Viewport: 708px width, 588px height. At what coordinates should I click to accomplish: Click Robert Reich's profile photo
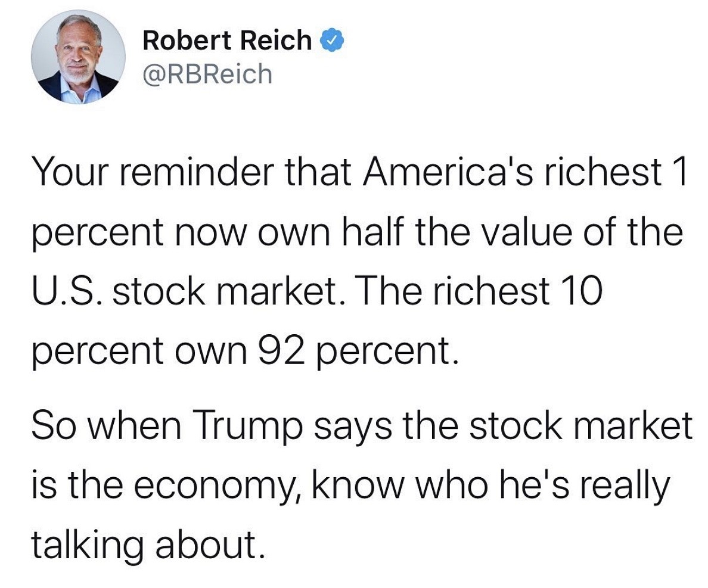[79, 57]
